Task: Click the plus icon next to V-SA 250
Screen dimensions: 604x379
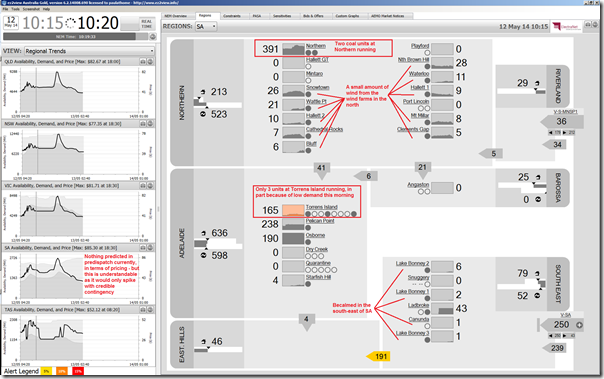Action: (579, 325)
